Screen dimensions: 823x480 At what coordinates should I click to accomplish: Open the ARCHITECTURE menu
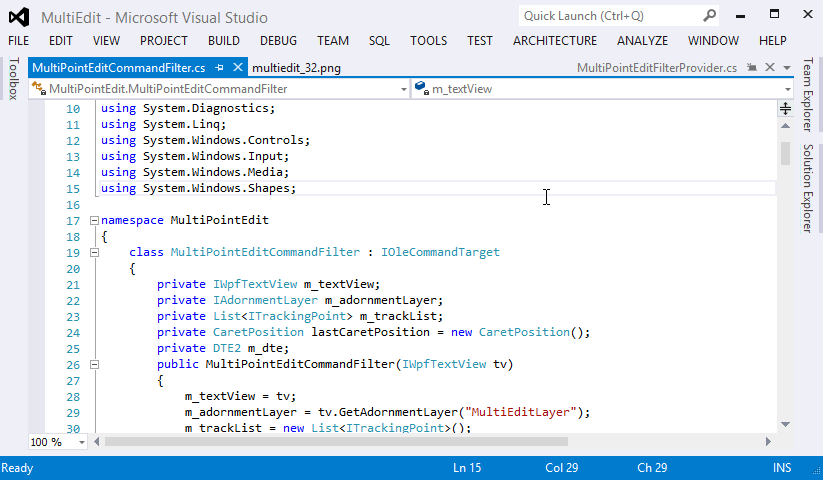(x=554, y=41)
